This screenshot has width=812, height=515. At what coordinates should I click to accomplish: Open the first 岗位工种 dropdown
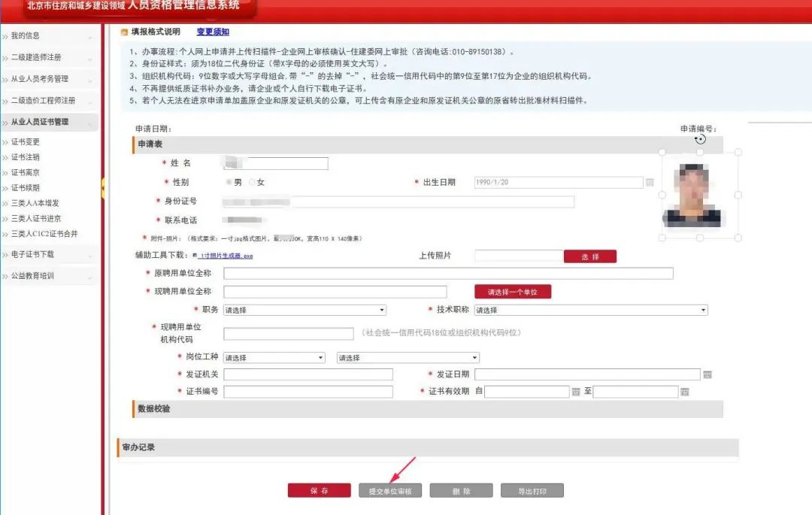pos(274,358)
